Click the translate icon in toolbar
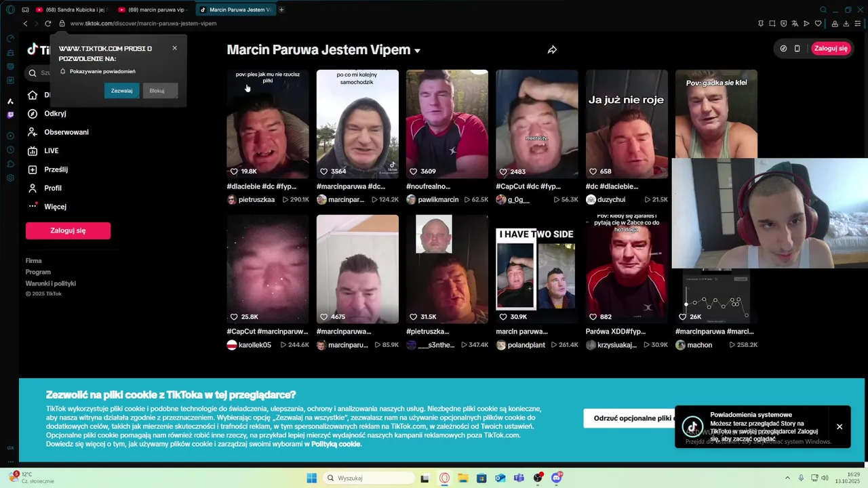The width and height of the screenshot is (868, 488). tap(795, 23)
